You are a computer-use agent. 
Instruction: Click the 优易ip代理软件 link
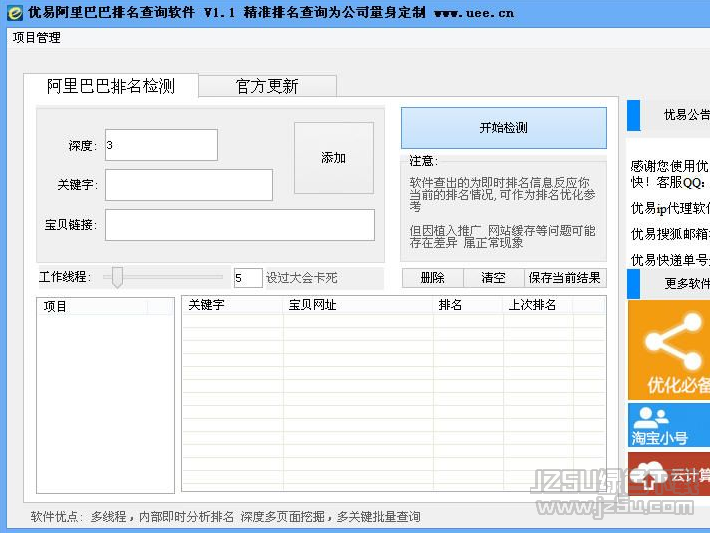(x=670, y=208)
